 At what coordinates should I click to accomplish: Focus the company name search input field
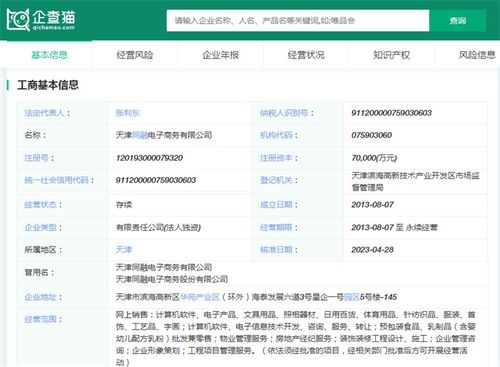tap(298, 21)
